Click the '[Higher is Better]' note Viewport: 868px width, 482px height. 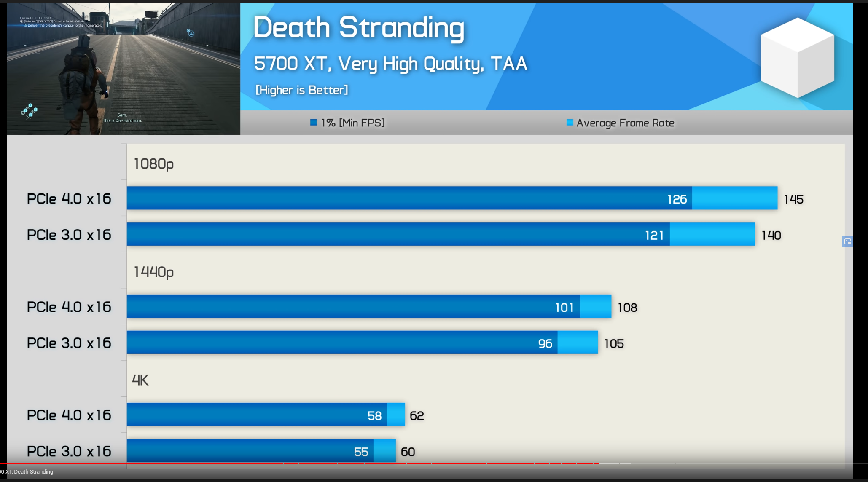tap(302, 90)
